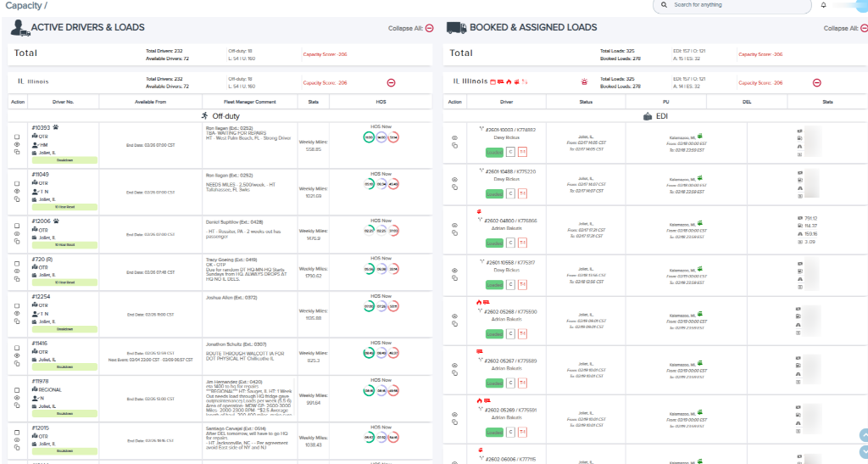View driver #11049 via the eye icon
The width and height of the screenshot is (868, 464).
(17, 191)
